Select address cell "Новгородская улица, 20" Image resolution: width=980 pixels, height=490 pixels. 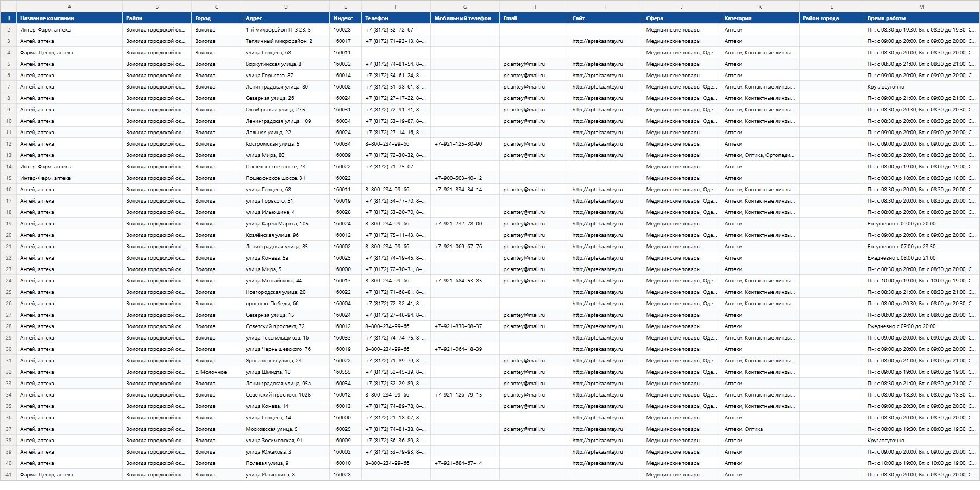click(x=286, y=292)
